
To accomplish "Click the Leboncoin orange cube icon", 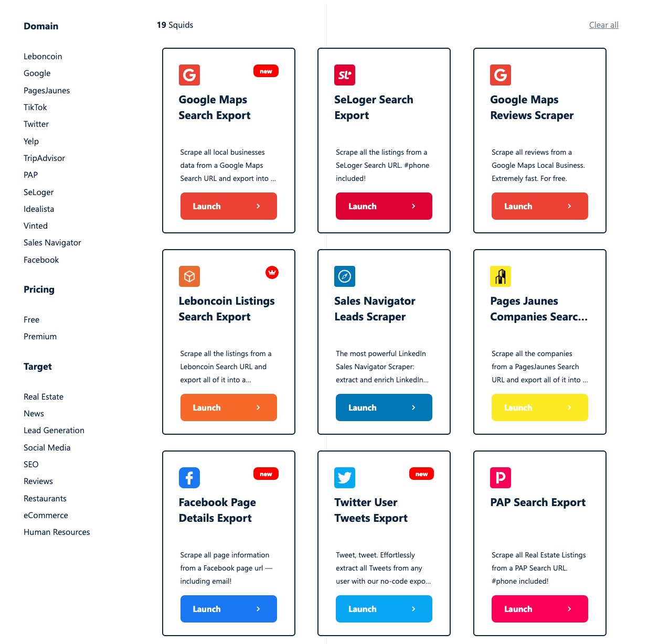I will pyautogui.click(x=189, y=276).
